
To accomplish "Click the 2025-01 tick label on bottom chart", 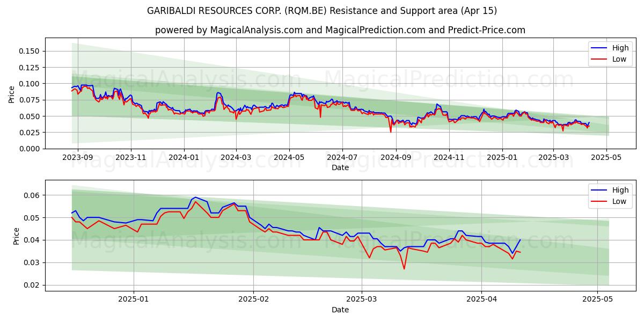I will tap(133, 299).
